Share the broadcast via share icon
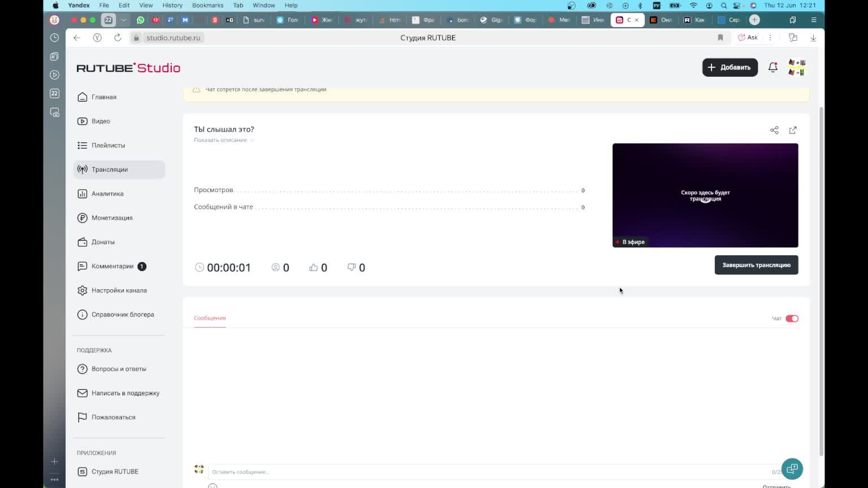This screenshot has width=868, height=488. click(x=774, y=130)
